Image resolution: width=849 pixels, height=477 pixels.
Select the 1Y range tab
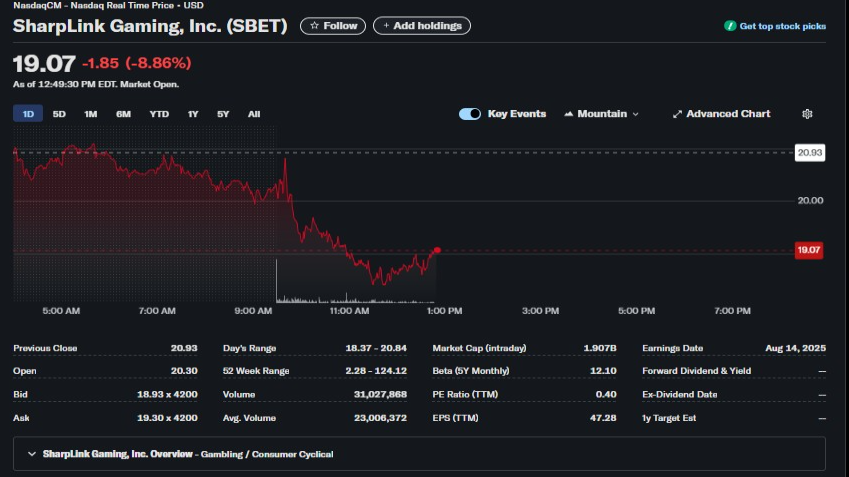point(193,114)
